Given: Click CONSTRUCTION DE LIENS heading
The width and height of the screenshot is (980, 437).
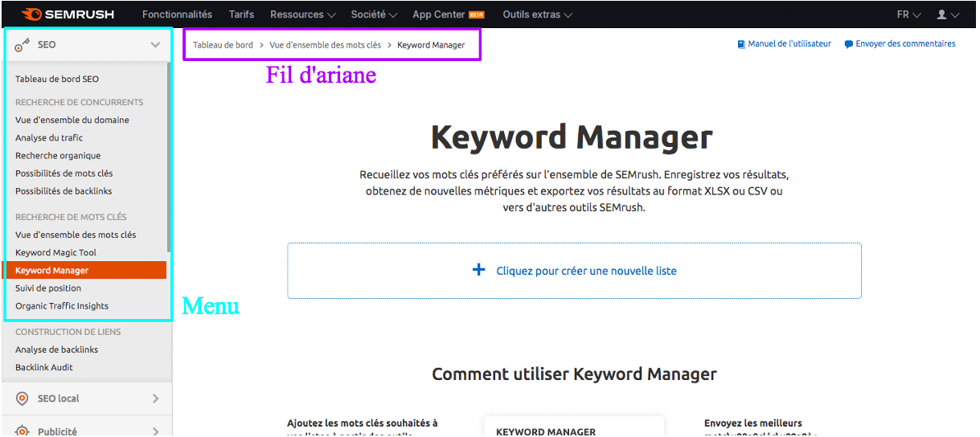Looking at the screenshot, I should coord(68,332).
